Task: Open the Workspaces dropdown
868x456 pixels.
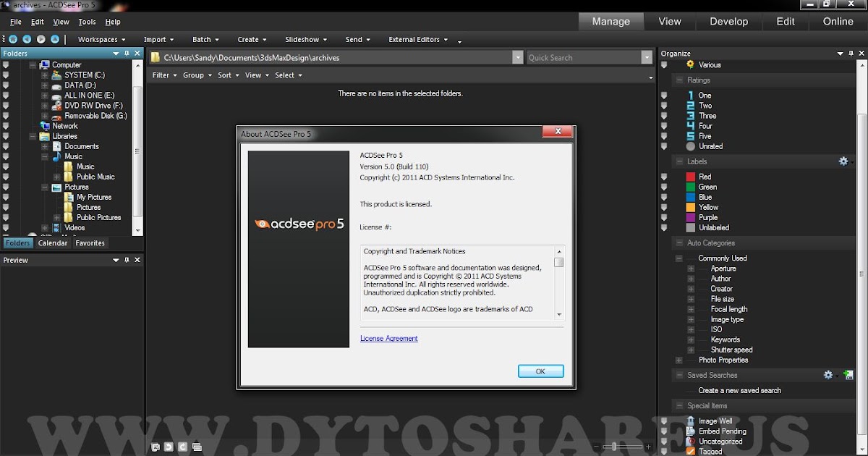Action: click(101, 40)
